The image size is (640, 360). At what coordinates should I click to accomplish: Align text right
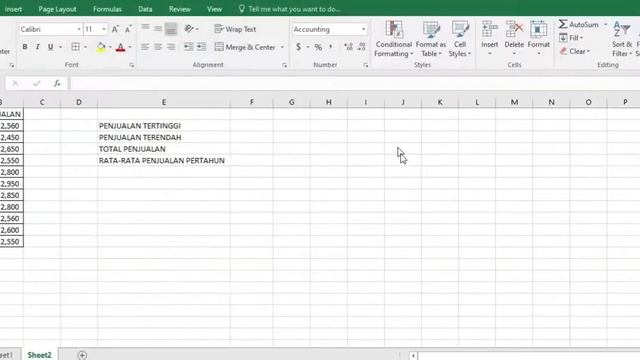tap(171, 47)
